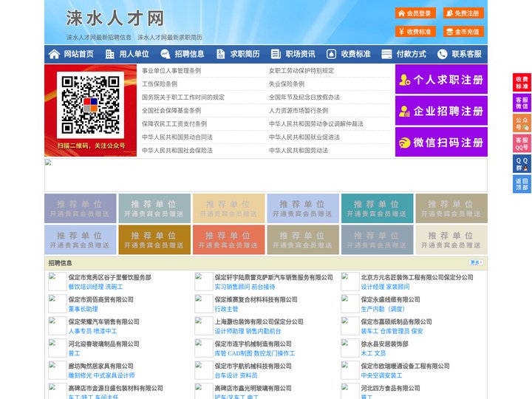This screenshot has height=399, width=532.
Task: Click the 客服QQ号 floating sidebar button
Action: (x=522, y=143)
